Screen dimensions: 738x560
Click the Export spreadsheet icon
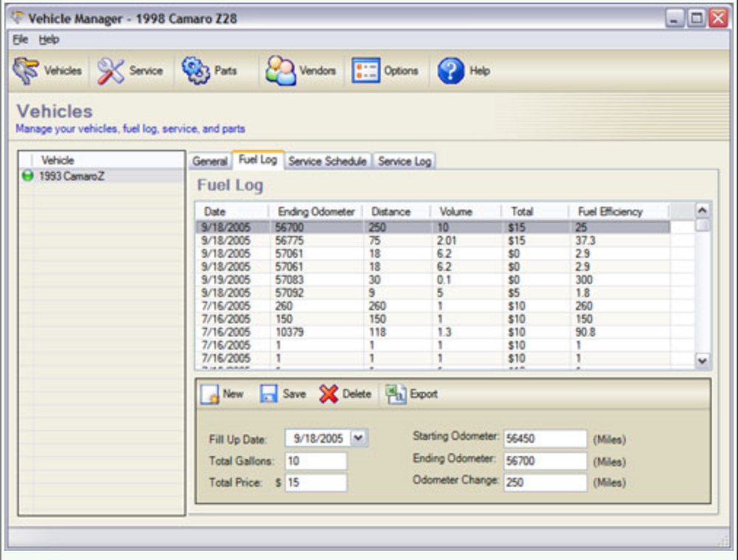point(396,394)
